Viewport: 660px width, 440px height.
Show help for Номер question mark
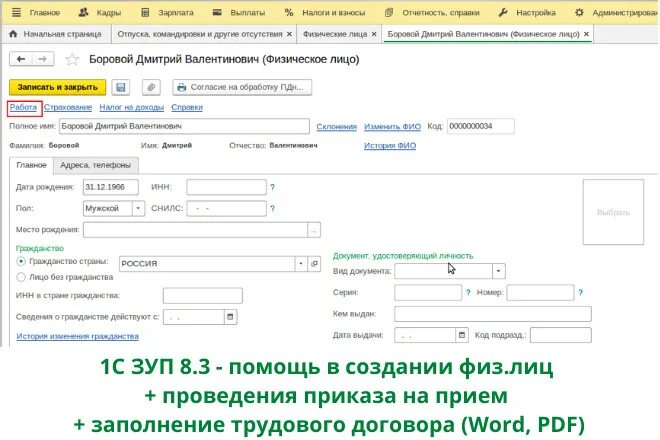[580, 293]
